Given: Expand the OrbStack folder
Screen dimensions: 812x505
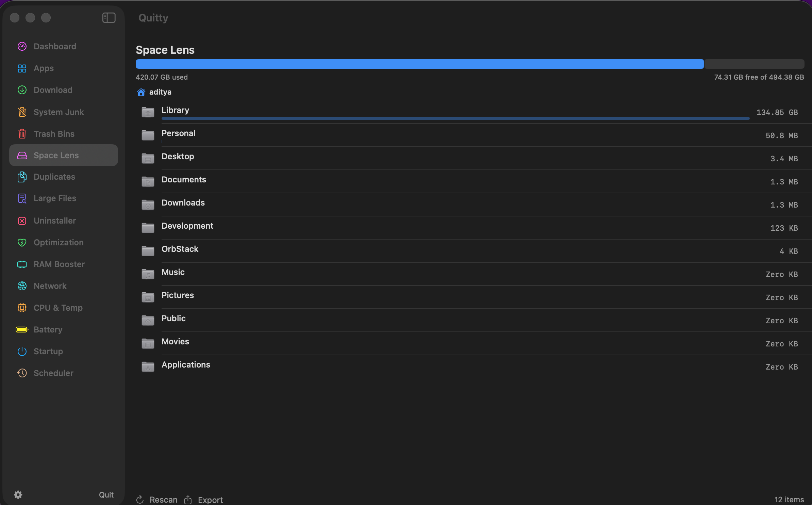Looking at the screenshot, I should [180, 249].
